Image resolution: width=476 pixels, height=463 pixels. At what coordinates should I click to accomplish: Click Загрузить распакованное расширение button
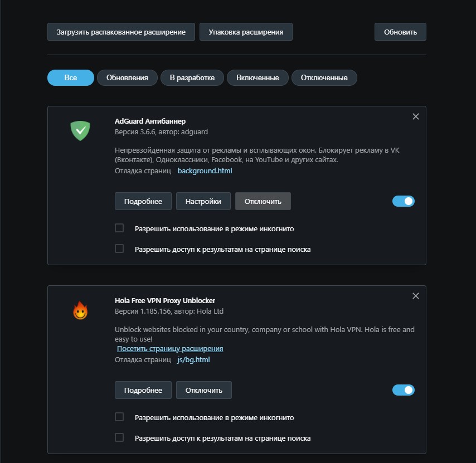tap(121, 32)
